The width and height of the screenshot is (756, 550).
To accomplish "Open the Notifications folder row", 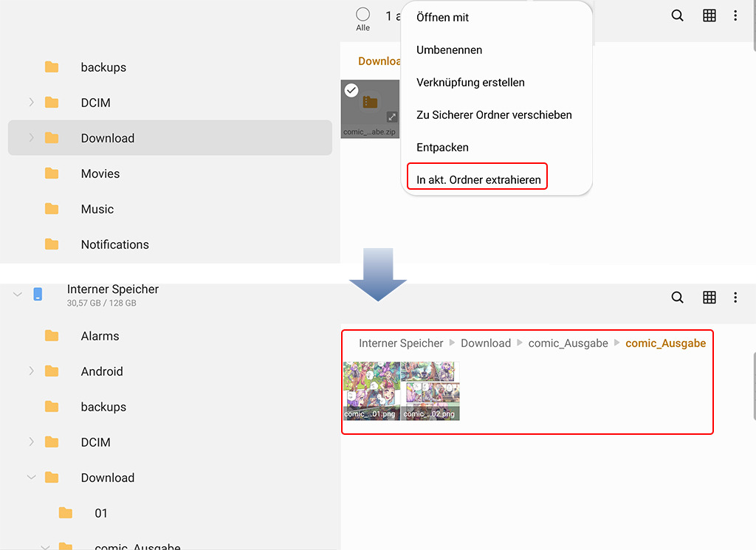I will [171, 244].
